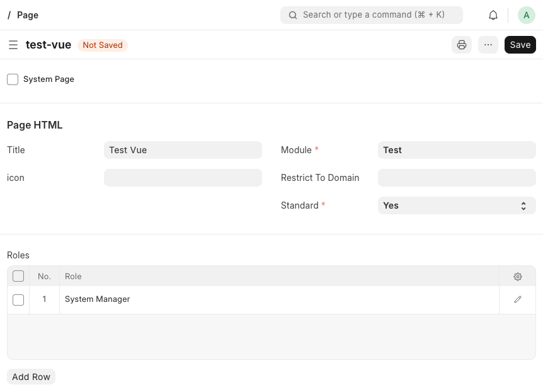
Task: Click the Add Row button
Action: [x=31, y=377]
